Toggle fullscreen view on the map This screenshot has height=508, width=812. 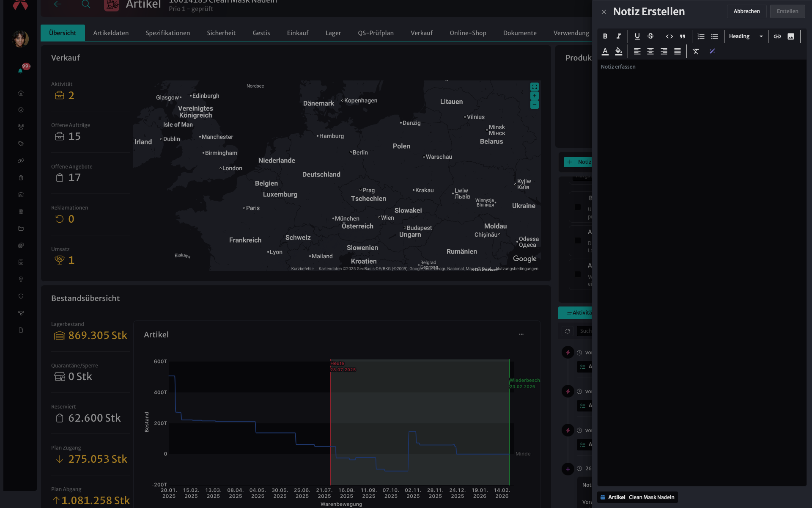(x=535, y=87)
